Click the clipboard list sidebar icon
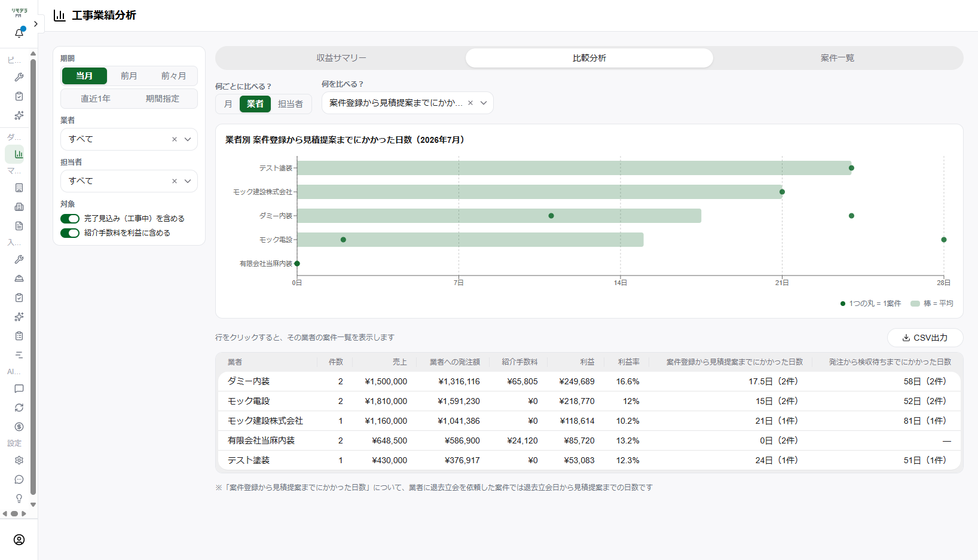 tap(19, 336)
